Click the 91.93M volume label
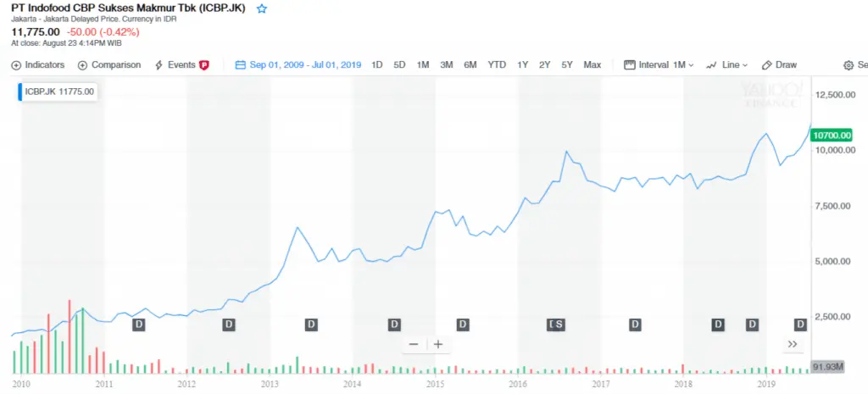Screen dimensions: 868x394 click(x=828, y=366)
